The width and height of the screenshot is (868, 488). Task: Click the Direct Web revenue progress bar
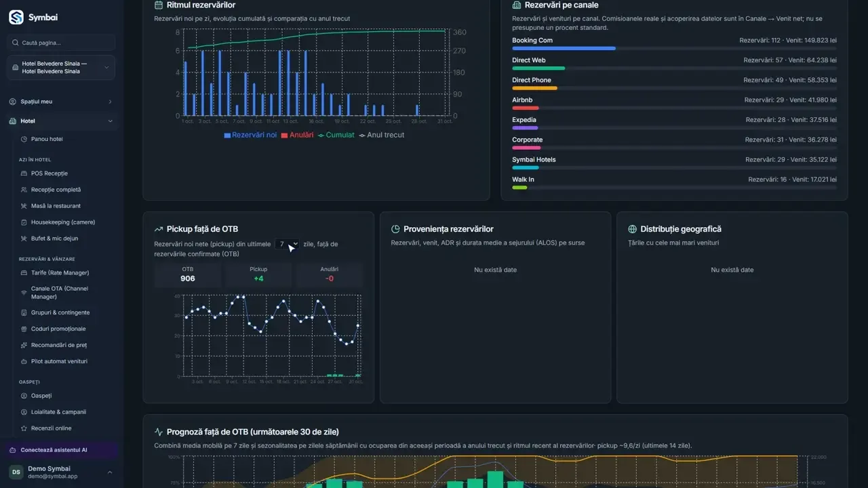(674, 68)
